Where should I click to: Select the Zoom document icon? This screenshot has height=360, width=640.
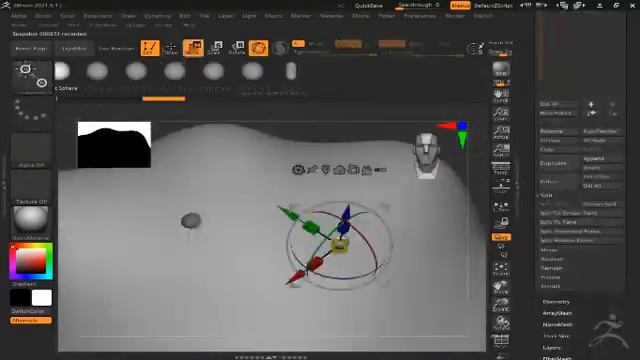tap(501, 114)
